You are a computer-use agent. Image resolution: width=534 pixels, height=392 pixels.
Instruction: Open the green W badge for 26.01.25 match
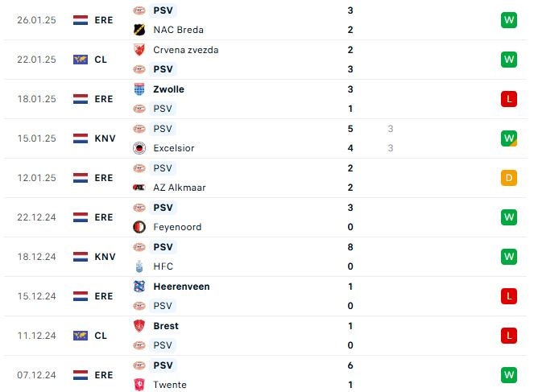[x=509, y=20]
